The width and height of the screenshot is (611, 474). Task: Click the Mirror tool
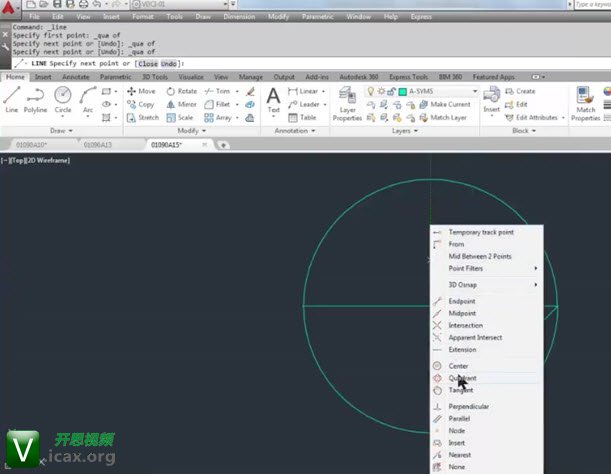pos(182,104)
